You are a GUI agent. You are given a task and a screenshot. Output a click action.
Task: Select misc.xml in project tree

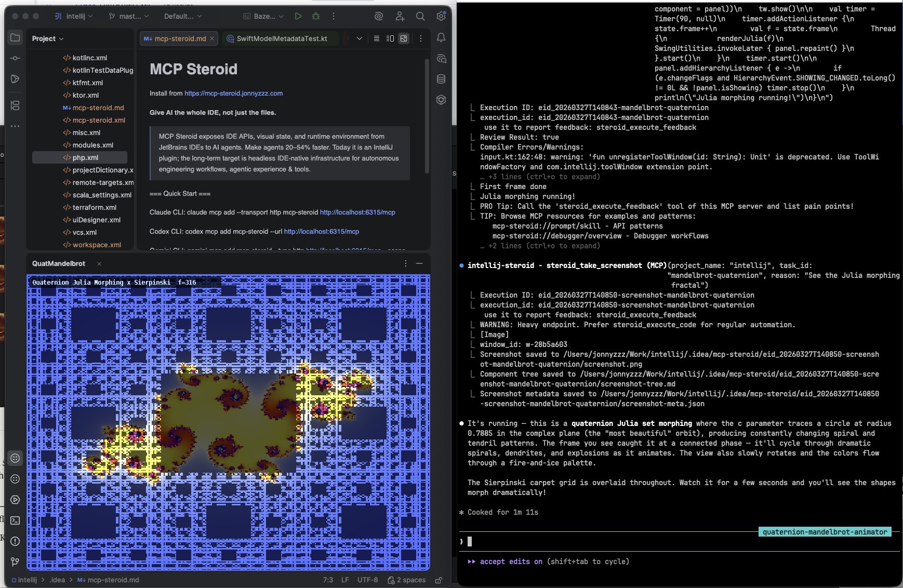tap(82, 132)
